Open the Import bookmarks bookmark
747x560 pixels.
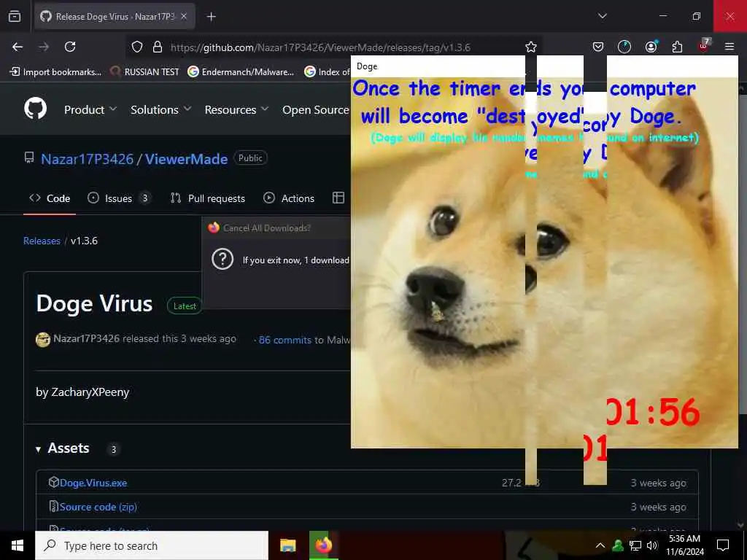coord(55,72)
